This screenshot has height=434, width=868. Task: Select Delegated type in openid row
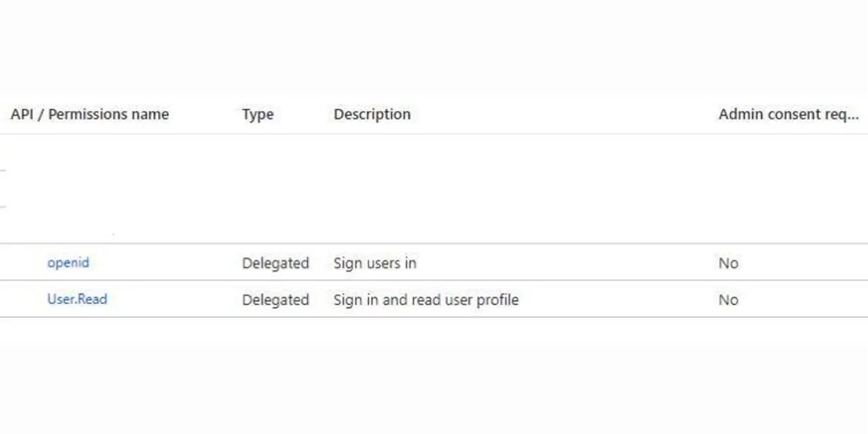(x=275, y=263)
